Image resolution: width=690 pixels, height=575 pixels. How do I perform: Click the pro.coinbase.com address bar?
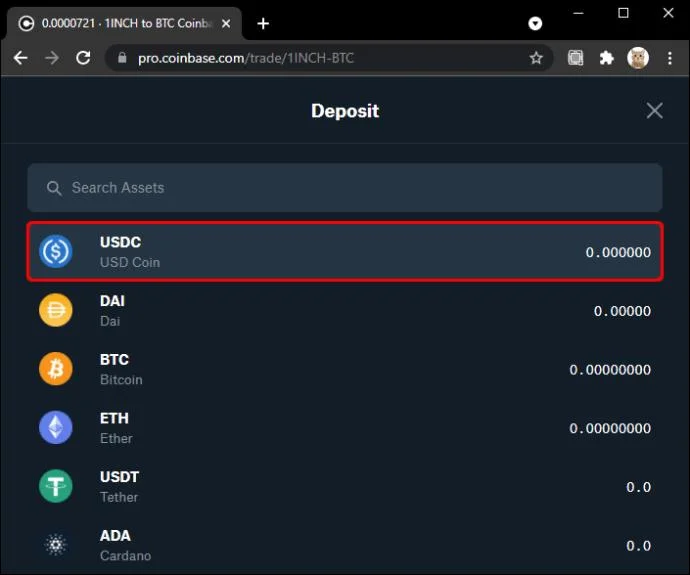coord(329,58)
